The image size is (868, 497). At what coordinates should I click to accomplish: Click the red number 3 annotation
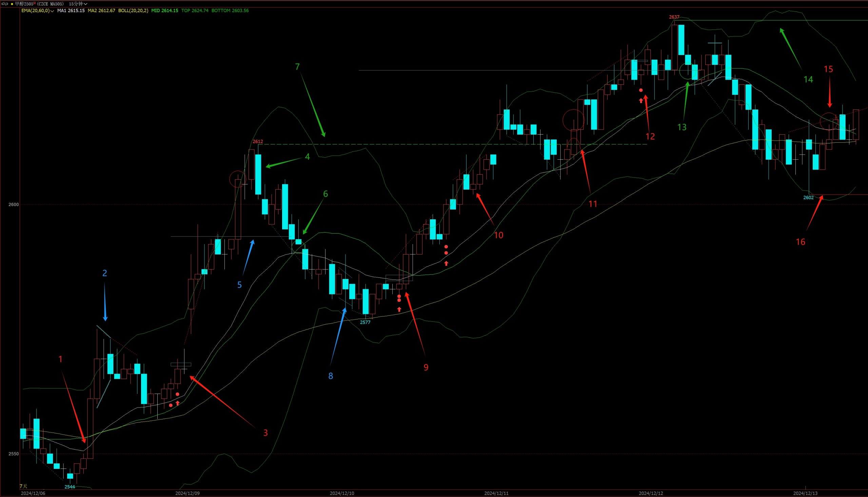(265, 433)
